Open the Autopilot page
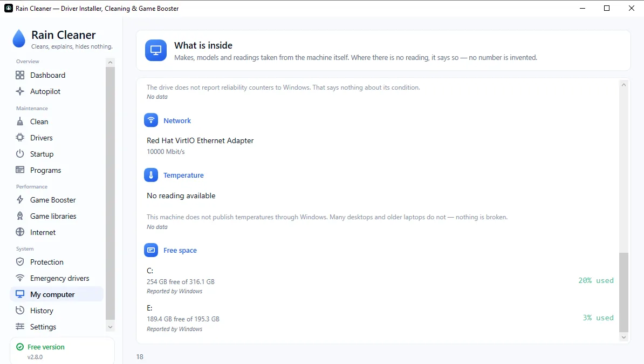644x364 pixels. tap(57, 91)
